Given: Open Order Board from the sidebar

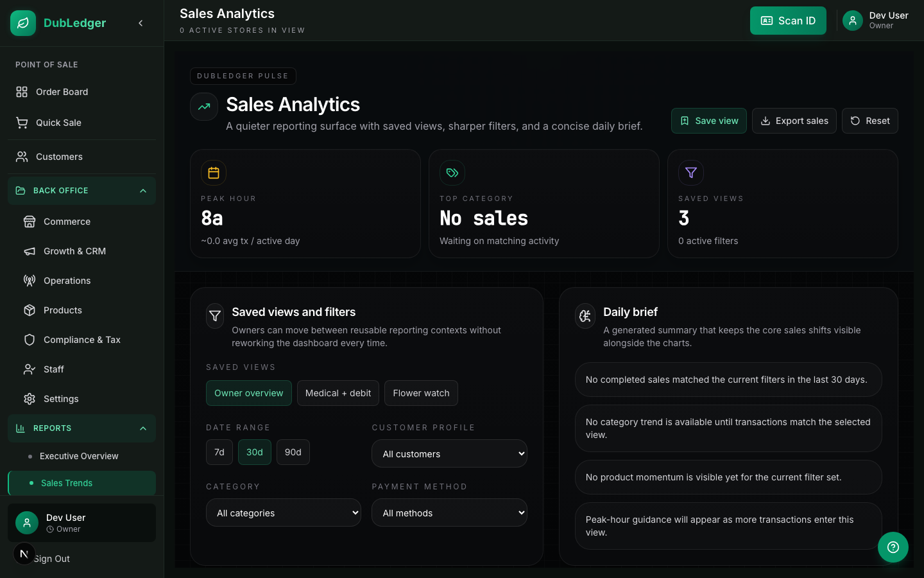Looking at the screenshot, I should (81, 92).
